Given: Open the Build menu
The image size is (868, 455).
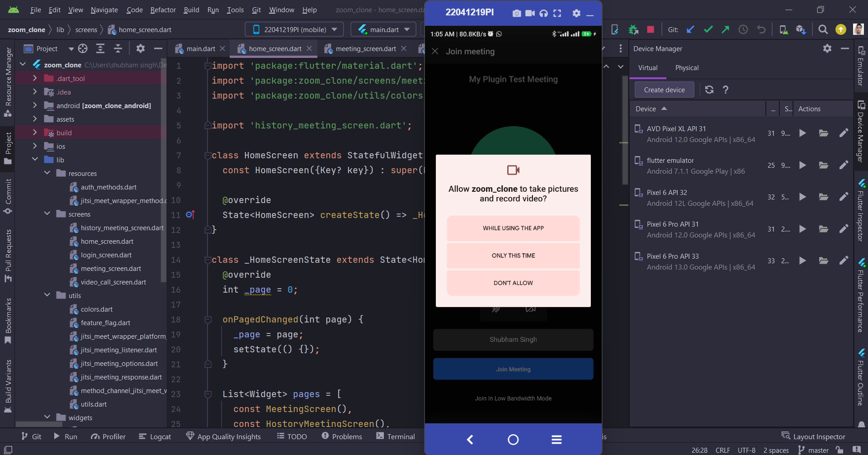Looking at the screenshot, I should click(x=191, y=9).
